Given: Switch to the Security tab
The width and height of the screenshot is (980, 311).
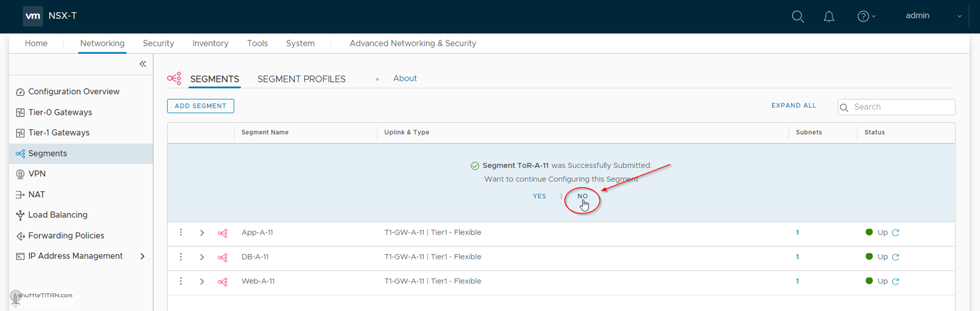Looking at the screenshot, I should coord(158,43).
